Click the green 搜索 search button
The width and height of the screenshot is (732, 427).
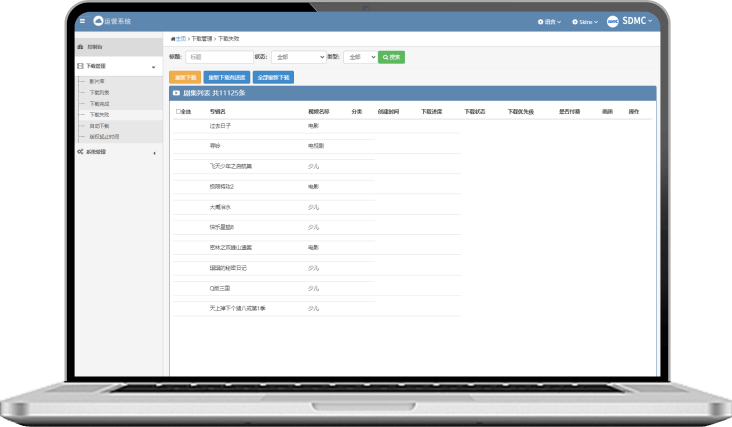click(391, 57)
